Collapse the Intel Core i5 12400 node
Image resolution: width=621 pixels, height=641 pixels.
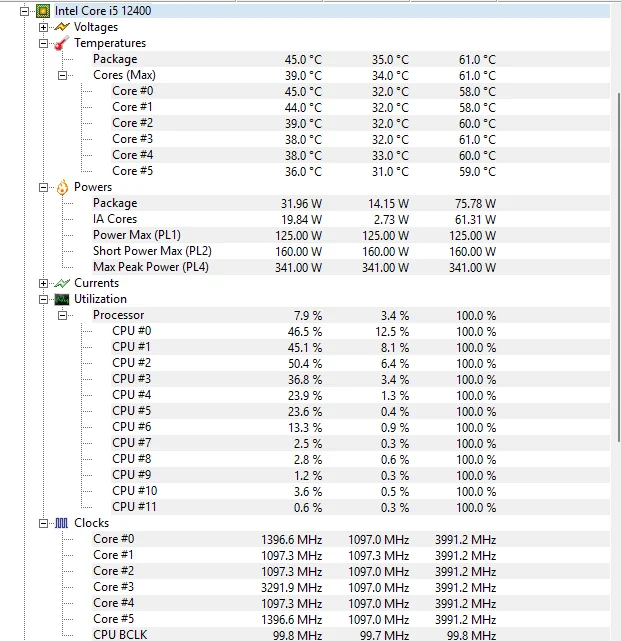pos(25,11)
